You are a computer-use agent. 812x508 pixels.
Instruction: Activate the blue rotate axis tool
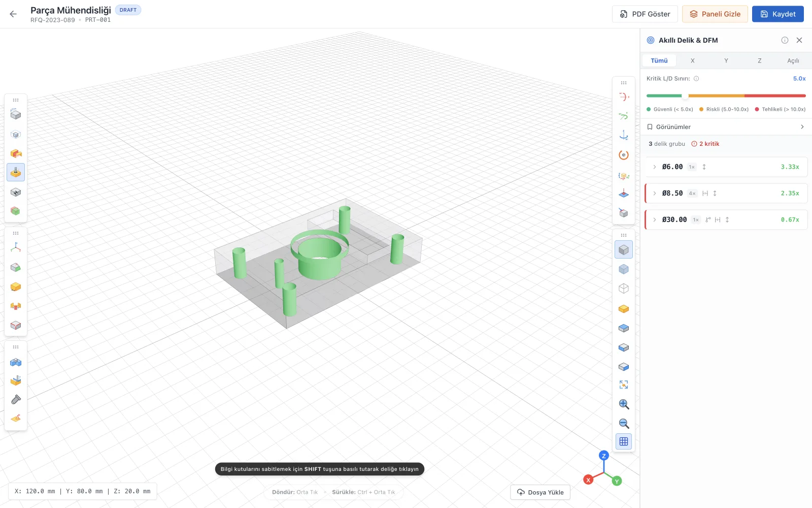pyautogui.click(x=624, y=135)
